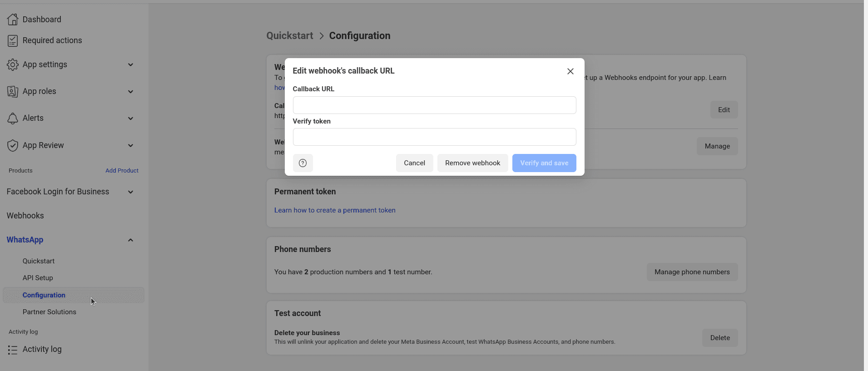
Task: Collapse the WhatsApp section
Action: [x=130, y=240]
